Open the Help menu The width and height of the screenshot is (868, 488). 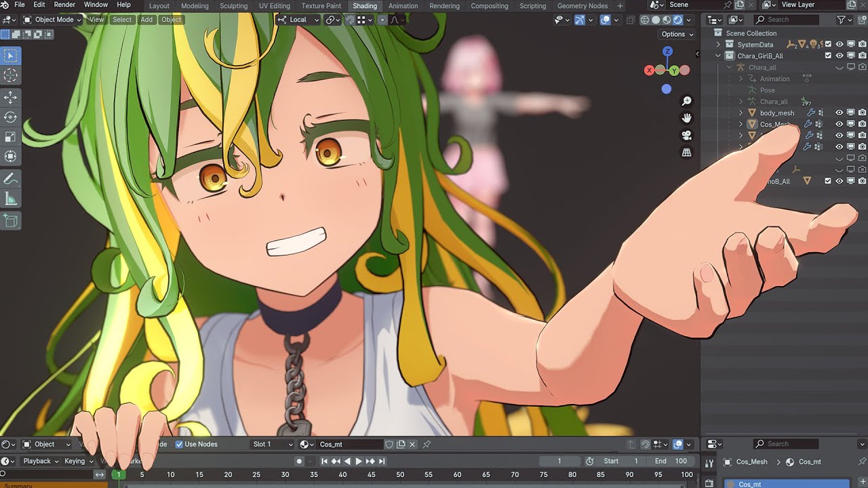pos(123,5)
